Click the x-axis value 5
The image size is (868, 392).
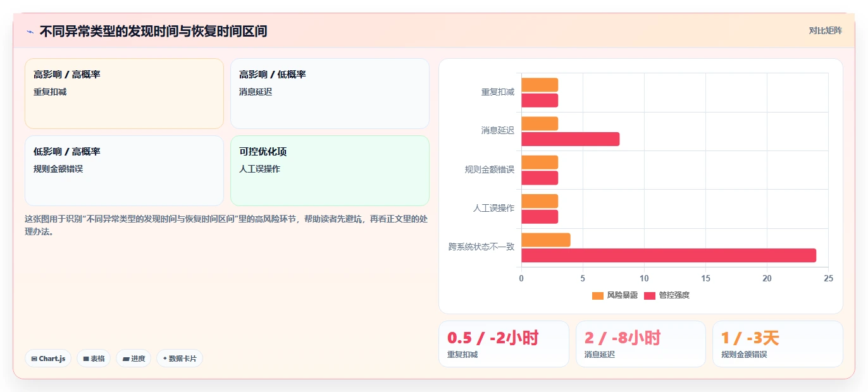583,278
